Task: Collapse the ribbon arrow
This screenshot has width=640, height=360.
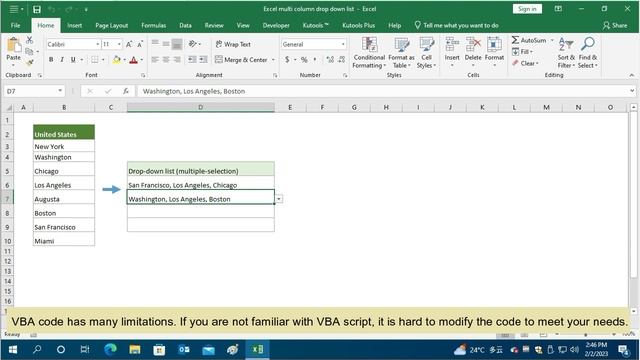Action: (631, 75)
